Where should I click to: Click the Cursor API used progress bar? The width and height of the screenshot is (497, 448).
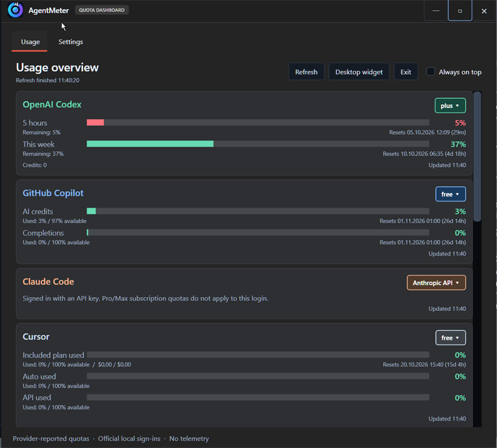[x=258, y=397]
